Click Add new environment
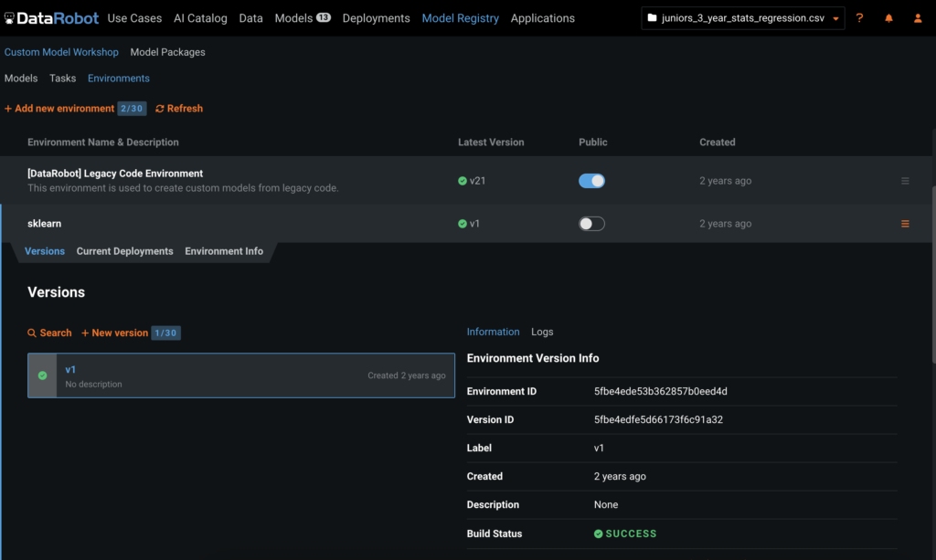The height and width of the screenshot is (560, 936). coord(59,108)
